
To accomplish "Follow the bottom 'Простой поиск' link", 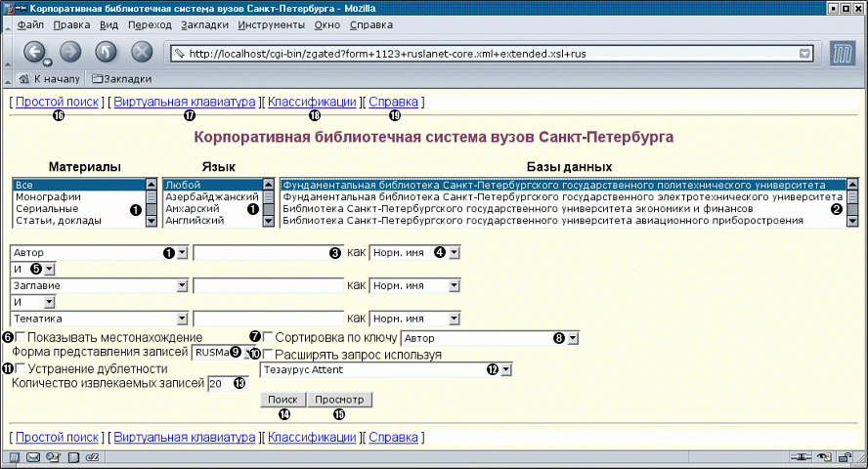I will point(57,437).
